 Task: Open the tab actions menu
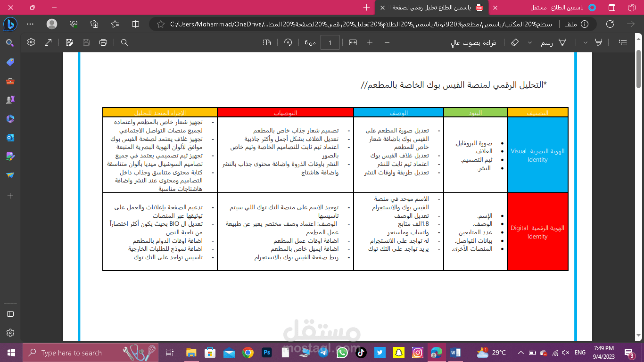[x=612, y=8]
